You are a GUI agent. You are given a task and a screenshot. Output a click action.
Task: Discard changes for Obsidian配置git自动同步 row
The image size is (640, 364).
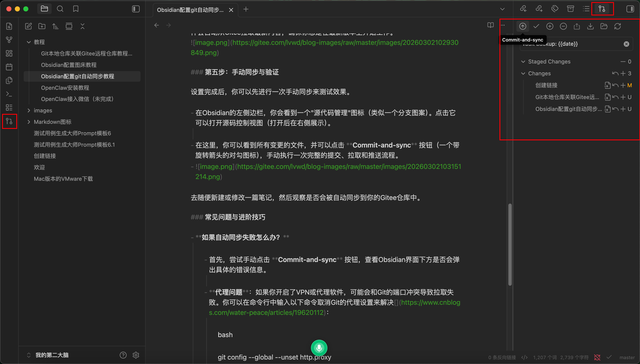point(615,109)
